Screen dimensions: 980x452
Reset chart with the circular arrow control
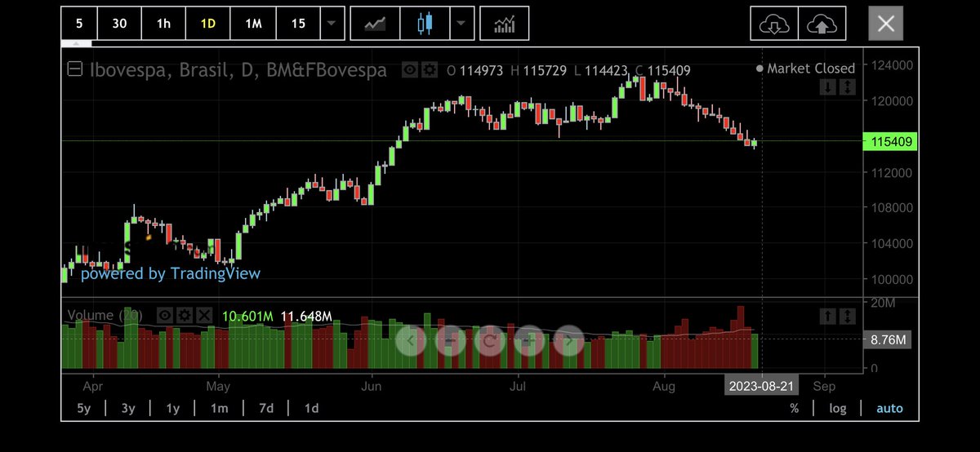click(x=489, y=340)
